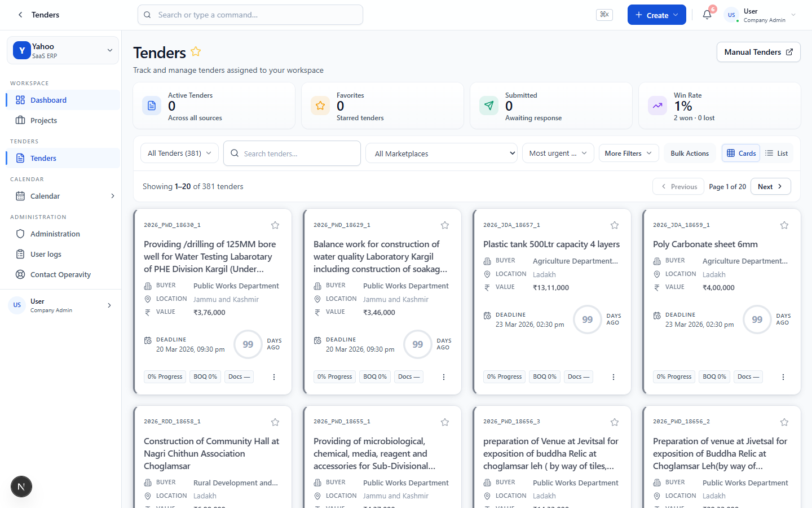Star the Community Hall tender 2026_RDD_18658_1
This screenshot has width=812, height=508.
point(275,422)
